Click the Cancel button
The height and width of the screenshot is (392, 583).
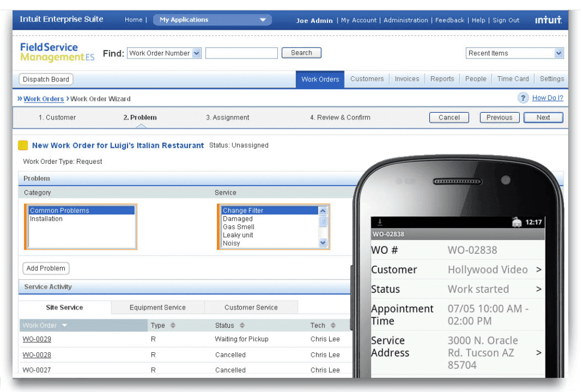pyautogui.click(x=449, y=117)
